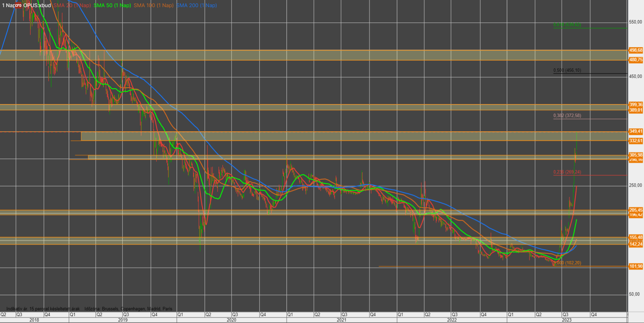Select the 349,41 orange price tag
The width and height of the screenshot is (644, 323).
[x=636, y=131]
